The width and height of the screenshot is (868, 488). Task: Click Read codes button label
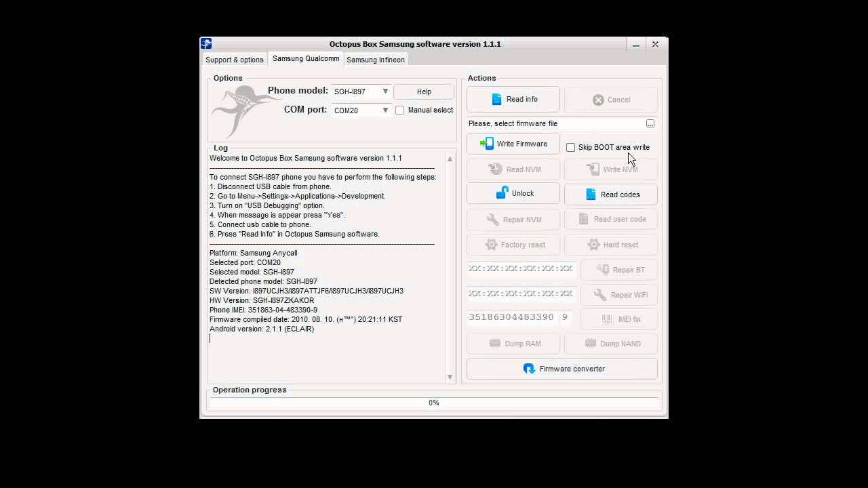tap(620, 195)
